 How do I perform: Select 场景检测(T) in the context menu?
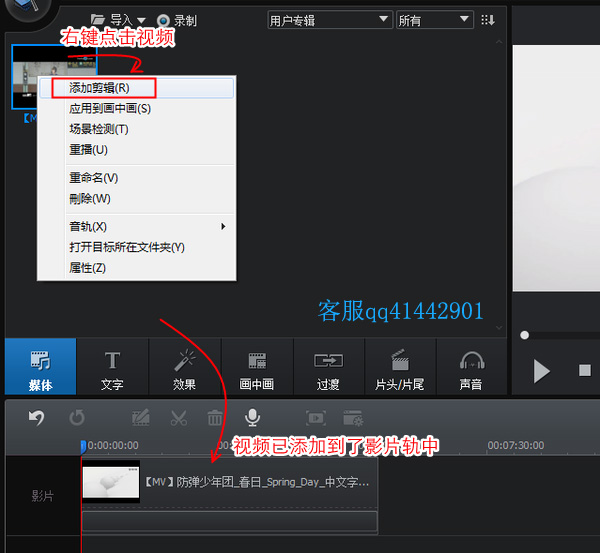click(x=136, y=129)
